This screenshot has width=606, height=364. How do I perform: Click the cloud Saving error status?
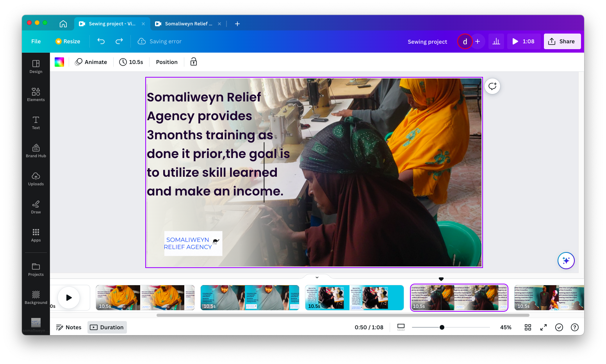click(x=160, y=41)
